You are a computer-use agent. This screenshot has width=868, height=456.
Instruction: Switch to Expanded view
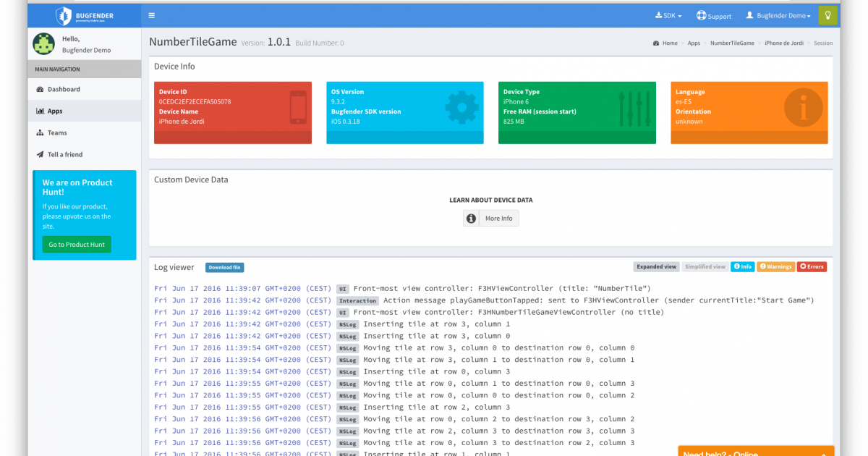click(657, 267)
